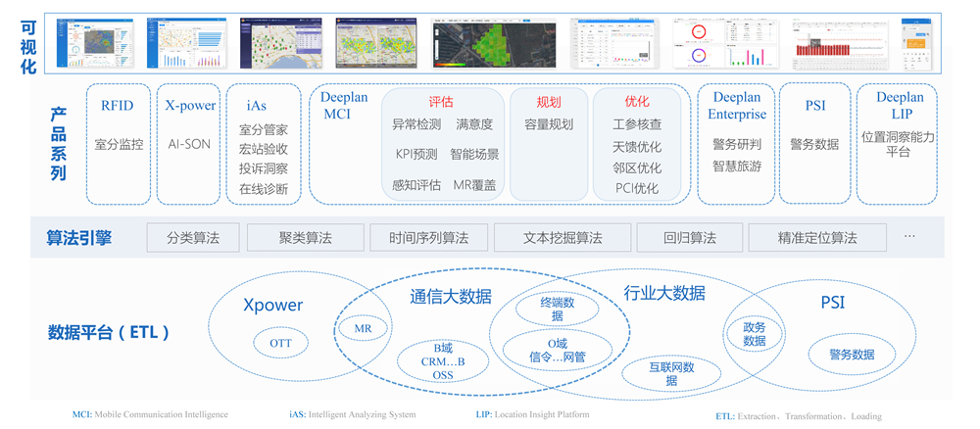Choose the 文本挖掘算法 box
Viewport: 980px width, 429px height.
click(563, 238)
